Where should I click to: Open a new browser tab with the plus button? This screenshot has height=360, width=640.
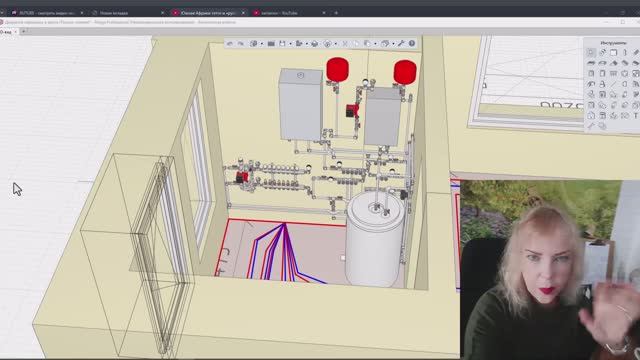(336, 13)
